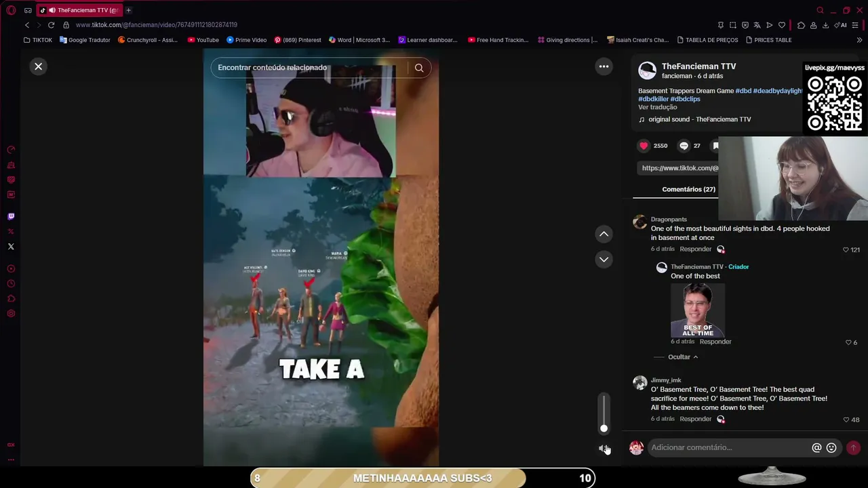This screenshot has width=868, height=488.
Task: Open the sidebar three-dot setup menu
Action: [11, 460]
